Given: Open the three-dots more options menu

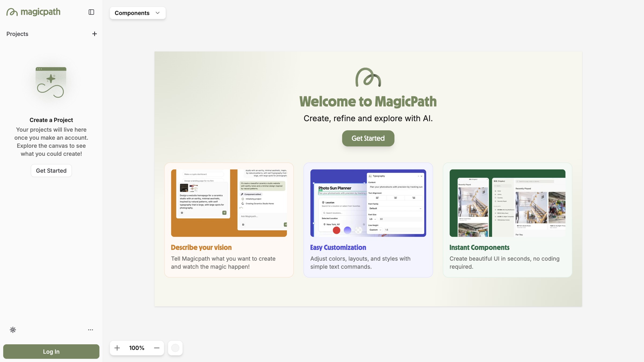Looking at the screenshot, I should tap(90, 330).
